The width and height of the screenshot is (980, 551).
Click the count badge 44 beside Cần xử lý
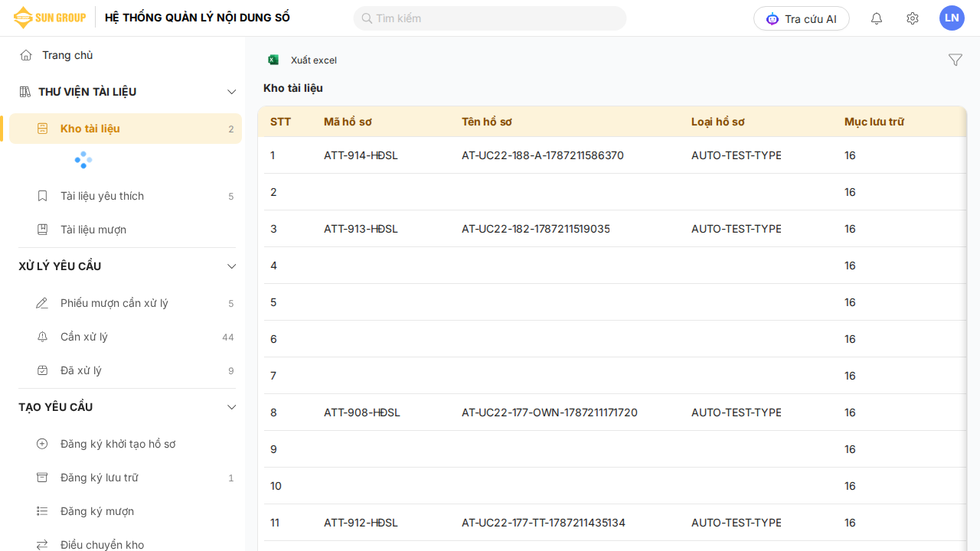(228, 337)
